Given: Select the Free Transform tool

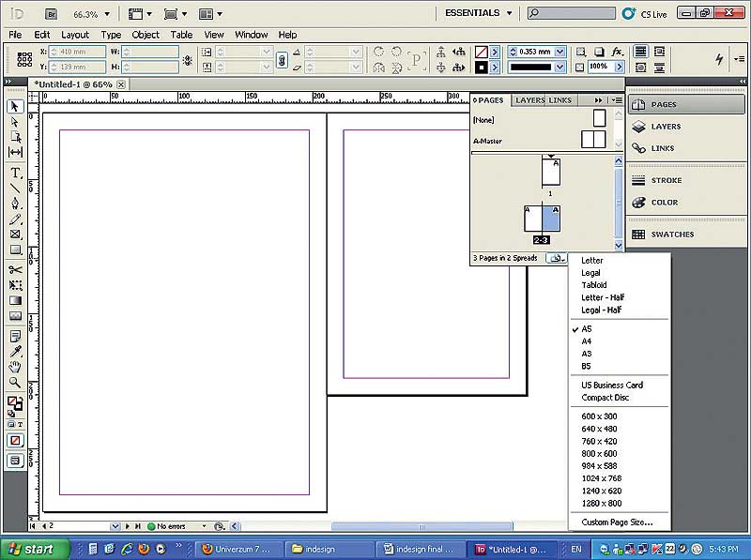Looking at the screenshot, I should (15, 285).
